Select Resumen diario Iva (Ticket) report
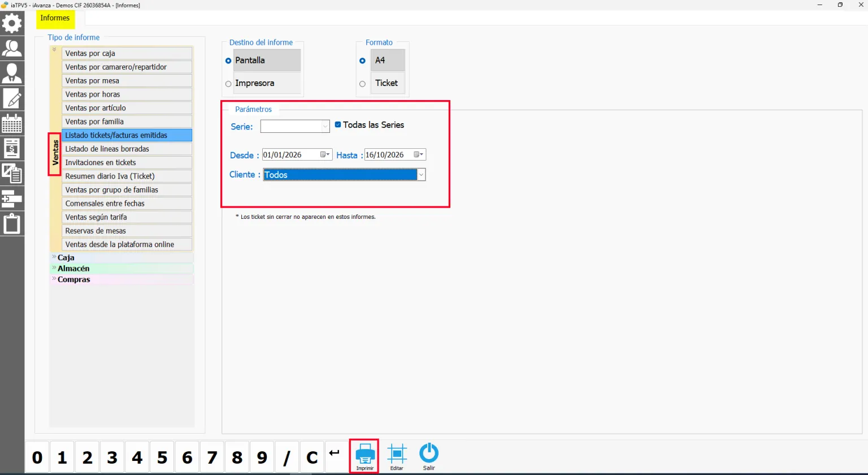Screen dimensions: 868x475 coord(127,176)
